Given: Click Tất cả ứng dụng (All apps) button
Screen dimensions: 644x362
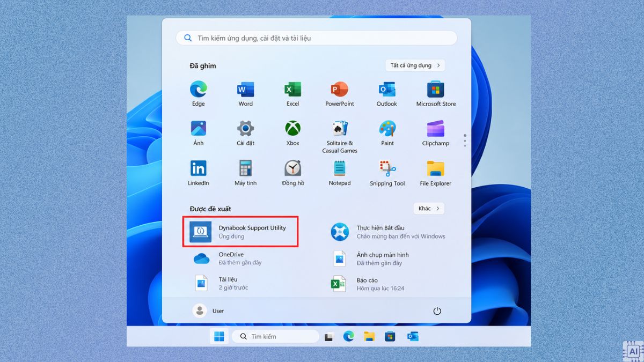Looking at the screenshot, I should (x=415, y=65).
